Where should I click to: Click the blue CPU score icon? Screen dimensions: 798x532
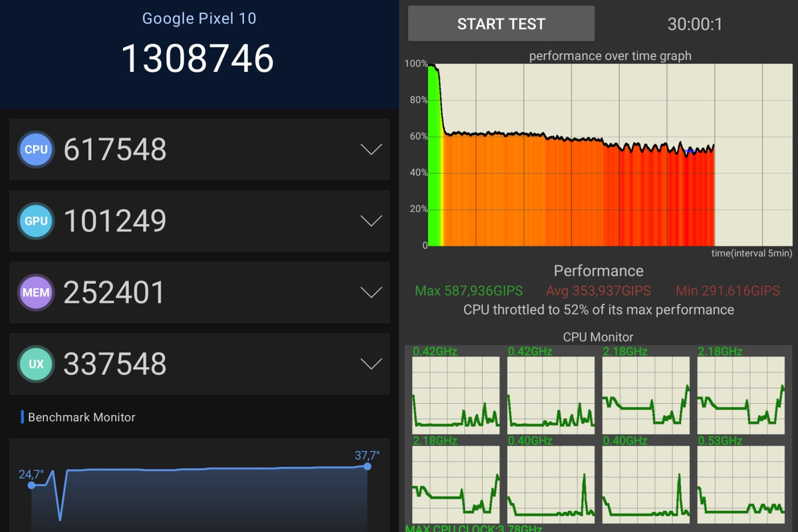[x=36, y=150]
